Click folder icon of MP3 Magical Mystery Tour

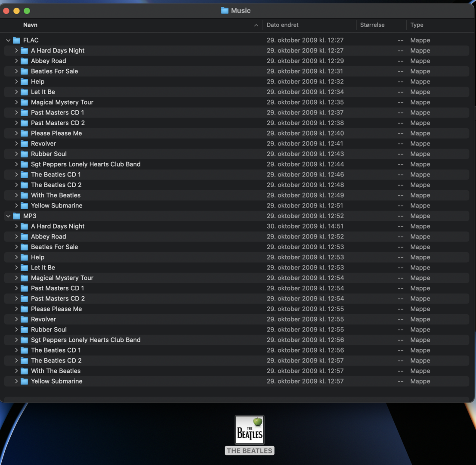[x=24, y=278]
